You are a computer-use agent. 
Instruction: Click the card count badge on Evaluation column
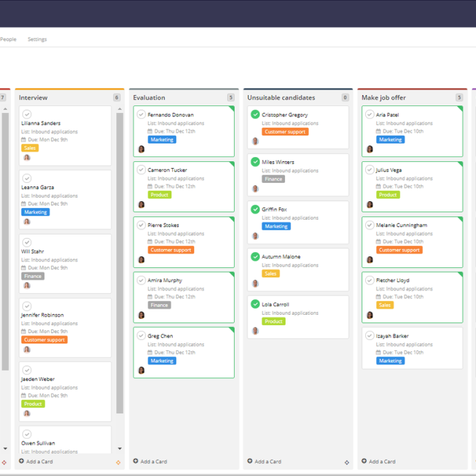(x=231, y=98)
